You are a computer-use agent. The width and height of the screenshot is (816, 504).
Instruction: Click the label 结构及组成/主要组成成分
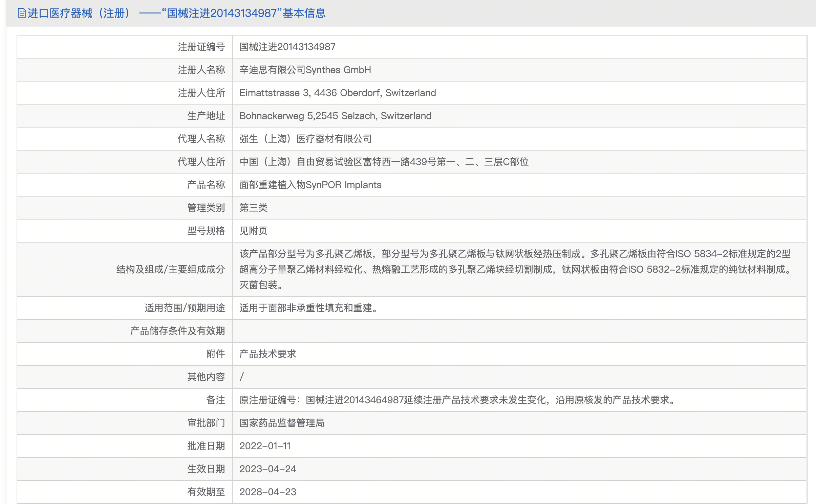171,269
